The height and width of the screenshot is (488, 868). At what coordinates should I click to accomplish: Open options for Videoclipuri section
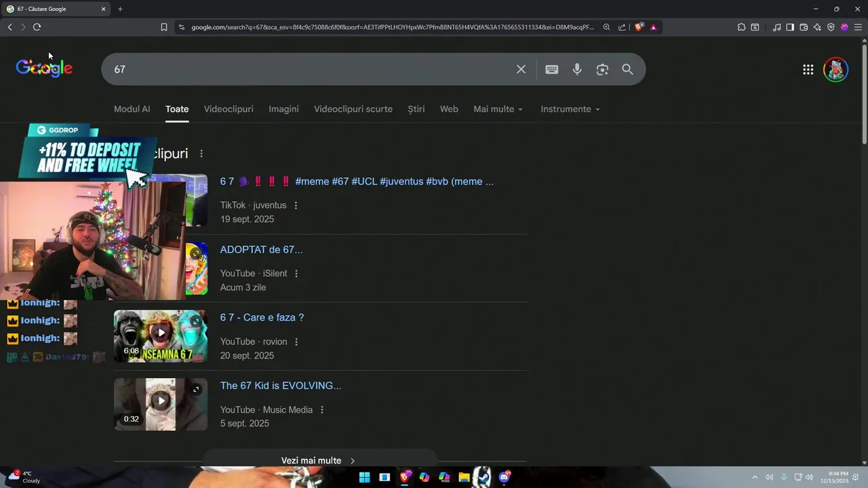pyautogui.click(x=201, y=154)
